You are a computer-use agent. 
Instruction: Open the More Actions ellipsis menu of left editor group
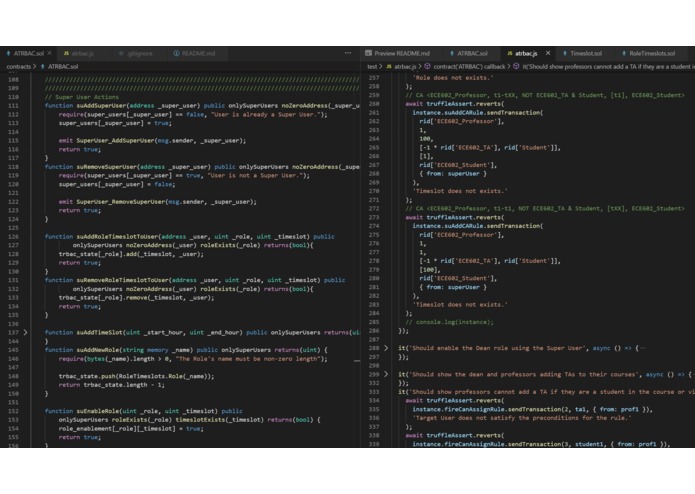click(348, 53)
